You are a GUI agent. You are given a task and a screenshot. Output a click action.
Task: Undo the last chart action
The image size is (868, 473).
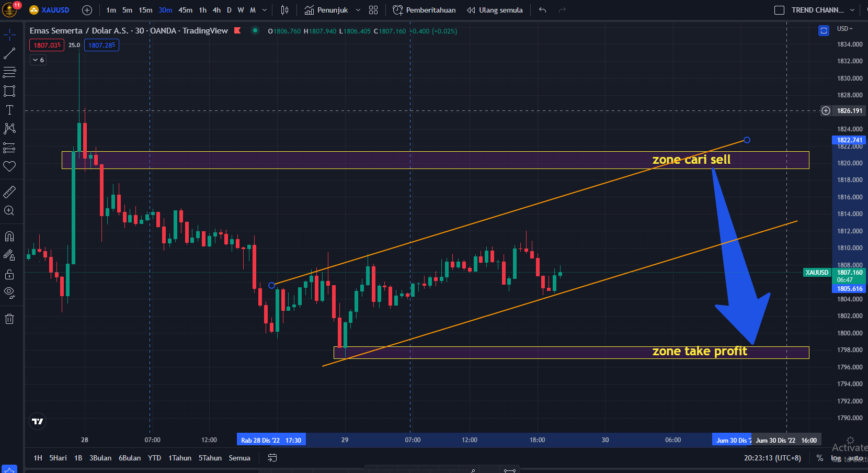543,10
